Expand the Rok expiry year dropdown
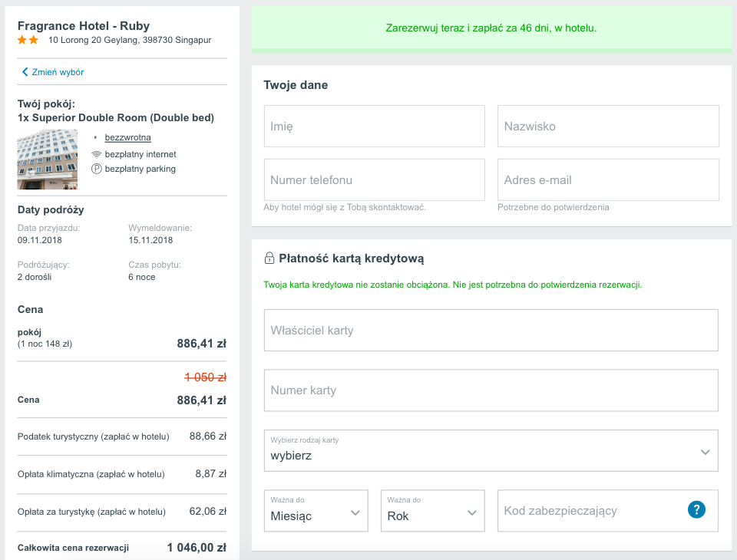This screenshot has width=737, height=560. (432, 511)
